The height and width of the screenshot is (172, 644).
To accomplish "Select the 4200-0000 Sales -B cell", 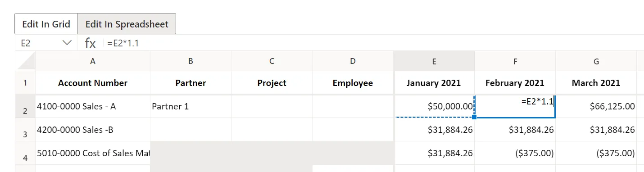I will [x=93, y=130].
